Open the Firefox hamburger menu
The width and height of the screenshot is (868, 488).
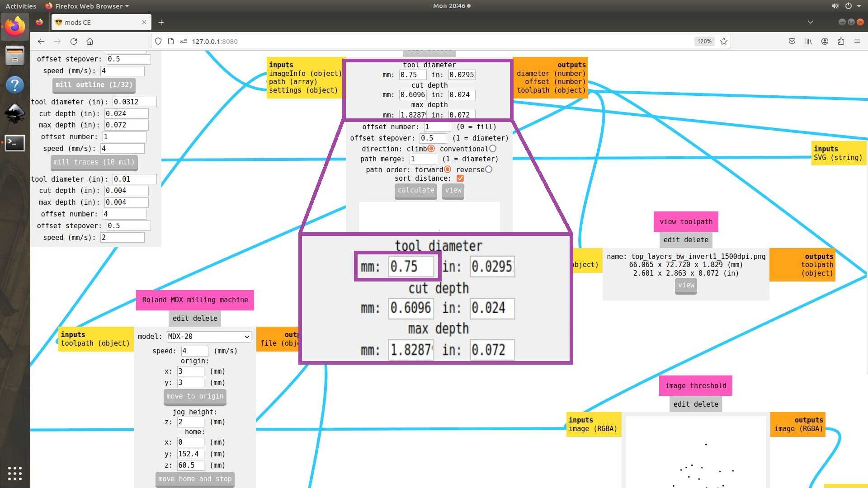857,41
